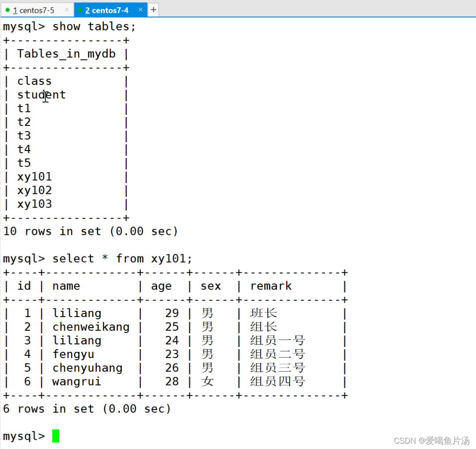Click the age value 23
The height and width of the screenshot is (449, 476).
point(172,354)
